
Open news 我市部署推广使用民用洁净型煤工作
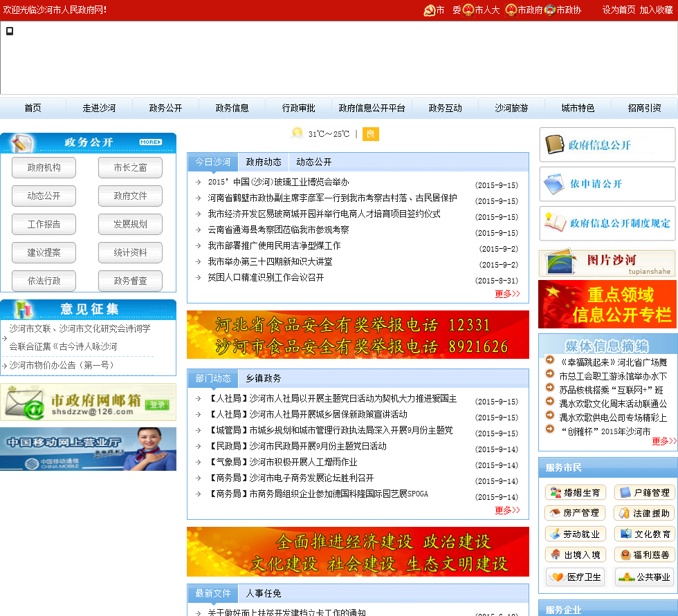[274, 246]
